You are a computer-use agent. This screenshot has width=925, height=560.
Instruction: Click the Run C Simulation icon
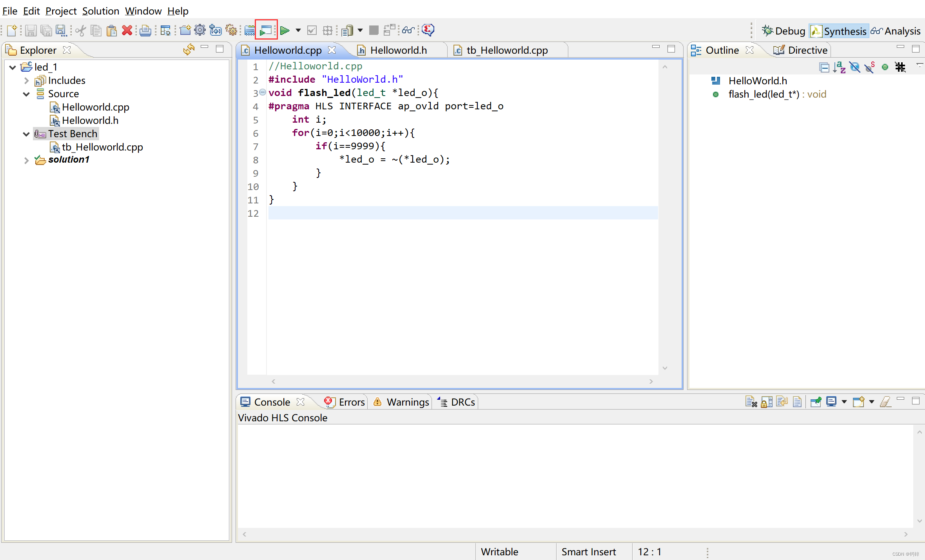pyautogui.click(x=264, y=30)
